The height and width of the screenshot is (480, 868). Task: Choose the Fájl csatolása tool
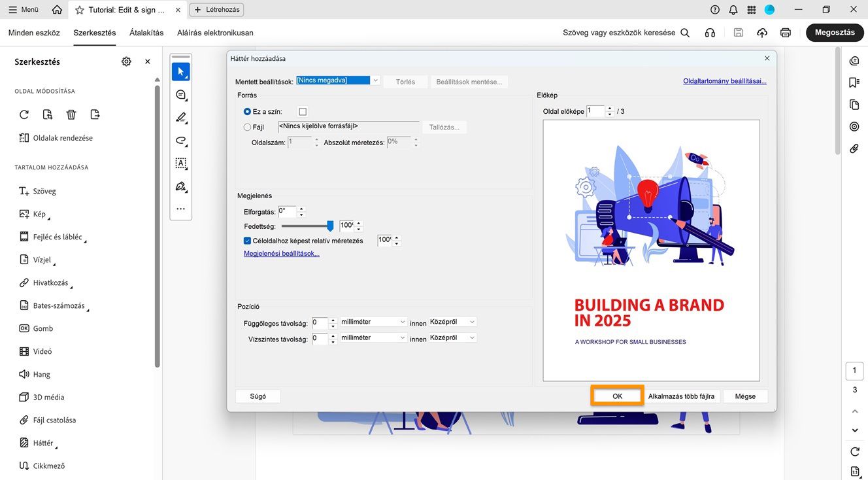point(48,420)
